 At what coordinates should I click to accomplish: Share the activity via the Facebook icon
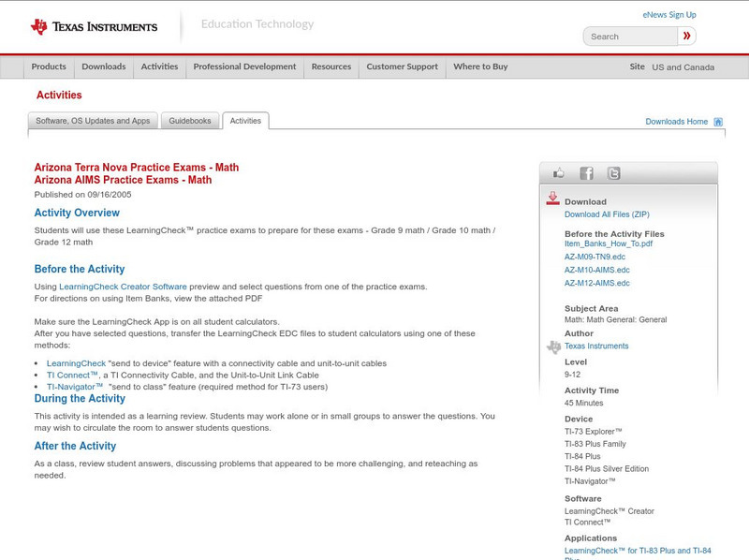[x=585, y=171]
